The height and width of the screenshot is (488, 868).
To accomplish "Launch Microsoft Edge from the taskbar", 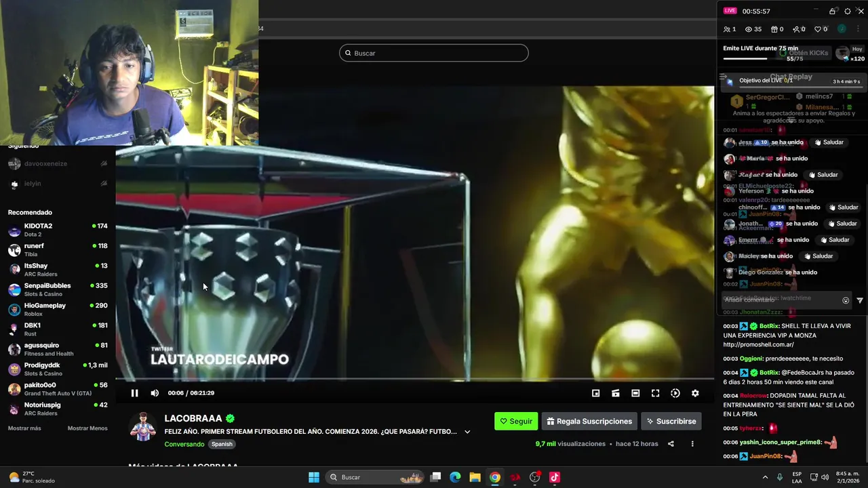I will pos(455,477).
